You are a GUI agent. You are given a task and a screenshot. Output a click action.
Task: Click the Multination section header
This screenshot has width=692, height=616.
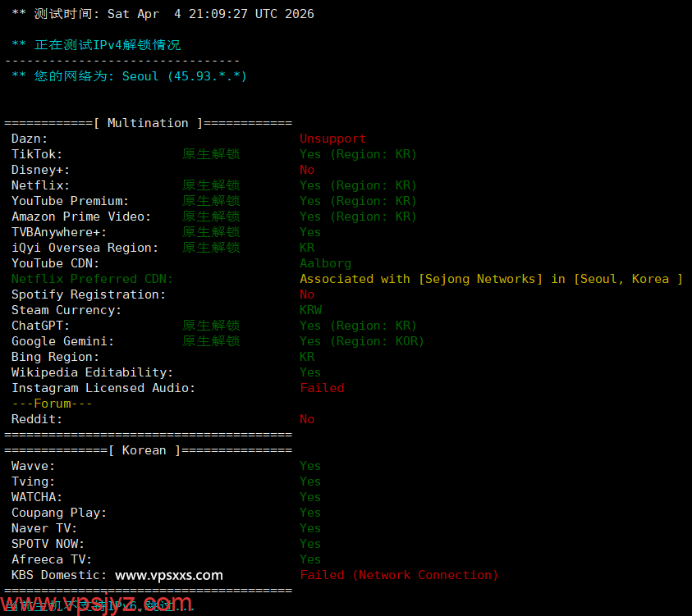point(148,123)
